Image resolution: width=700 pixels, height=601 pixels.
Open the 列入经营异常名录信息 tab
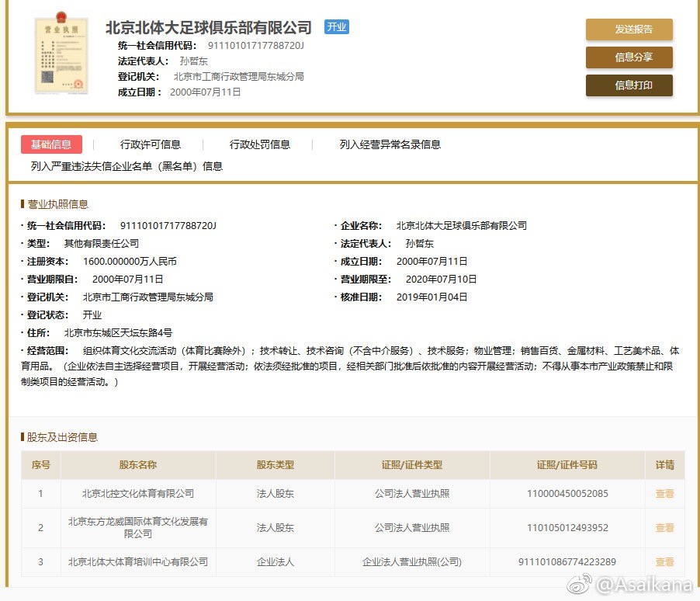click(390, 144)
